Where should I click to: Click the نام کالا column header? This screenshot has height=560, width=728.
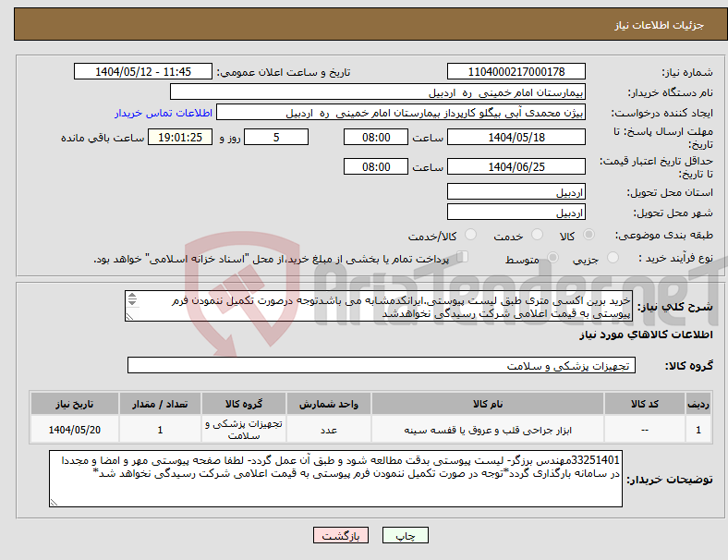[x=488, y=404]
